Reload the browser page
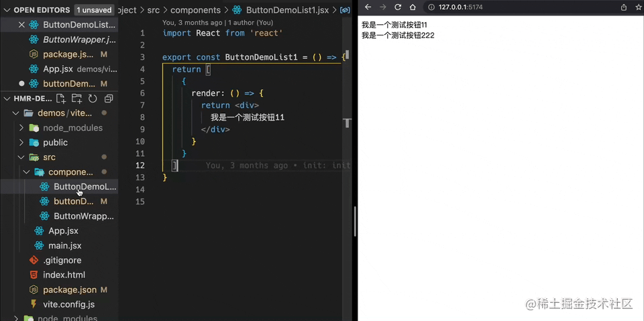 398,7
